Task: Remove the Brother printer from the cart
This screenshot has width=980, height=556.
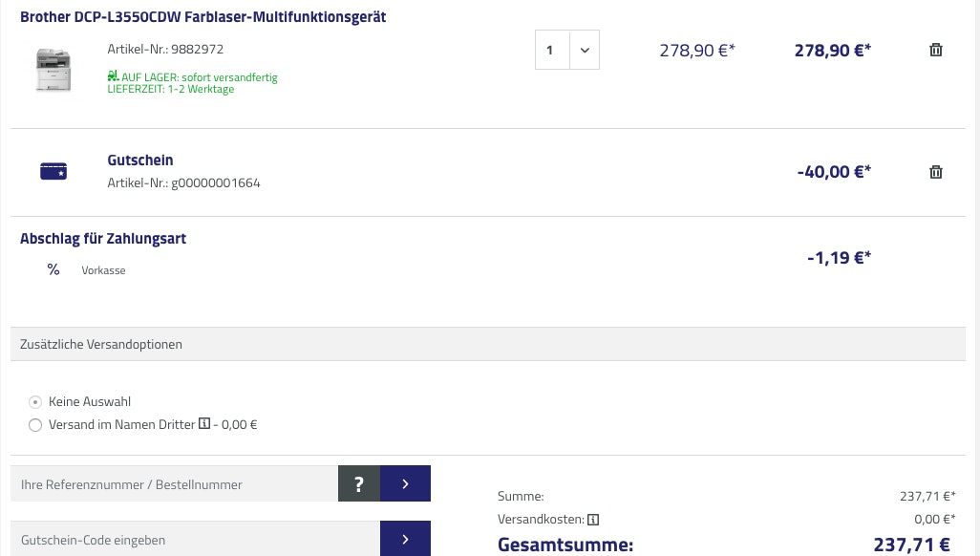Action: [936, 50]
